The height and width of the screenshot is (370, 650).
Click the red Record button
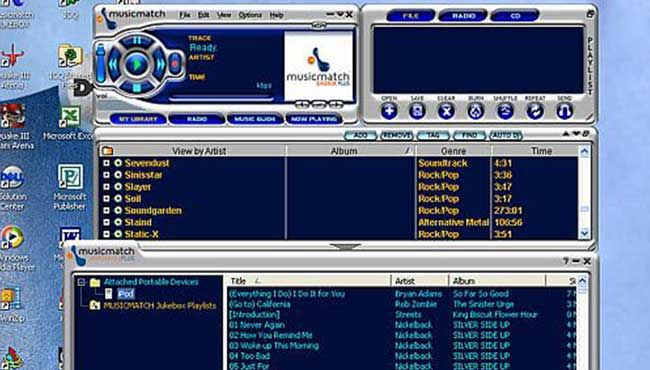pyautogui.click(x=175, y=64)
